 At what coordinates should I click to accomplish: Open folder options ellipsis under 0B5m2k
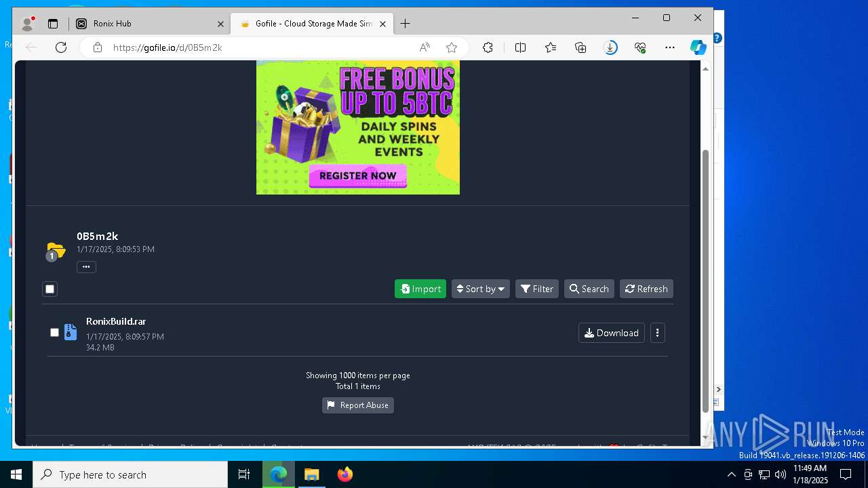(x=86, y=267)
